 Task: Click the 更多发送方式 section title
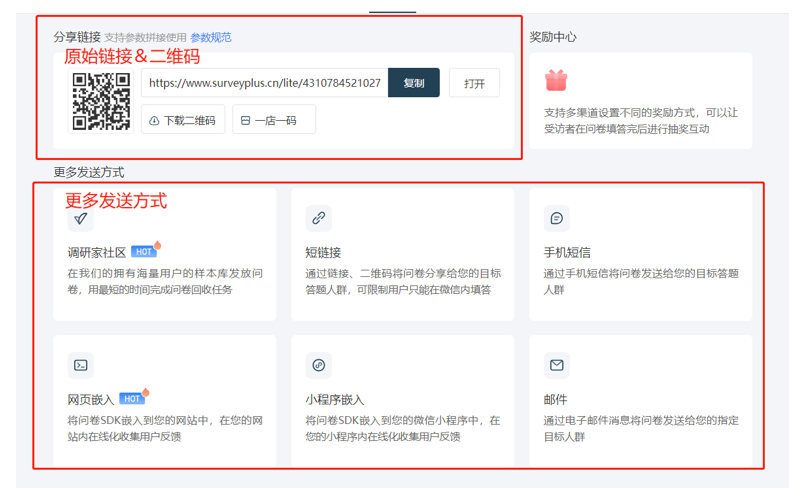pos(89,172)
